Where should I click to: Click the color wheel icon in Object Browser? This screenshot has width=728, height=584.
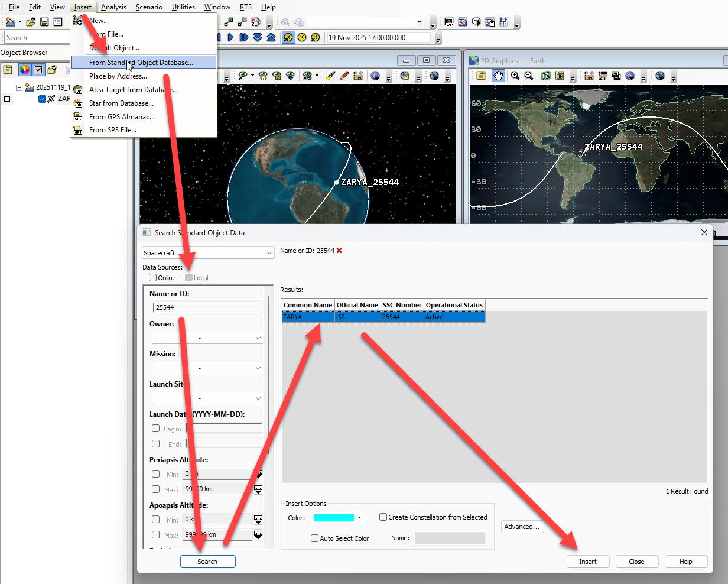[x=24, y=70]
